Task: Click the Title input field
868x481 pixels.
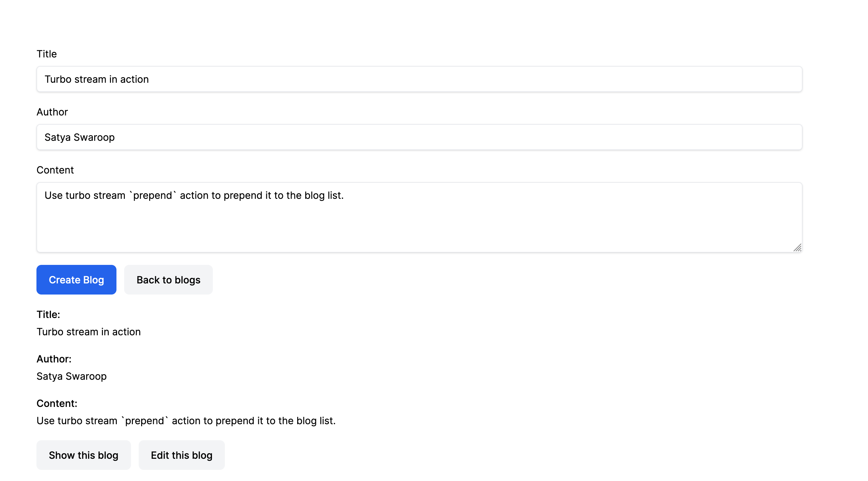Action: (419, 79)
